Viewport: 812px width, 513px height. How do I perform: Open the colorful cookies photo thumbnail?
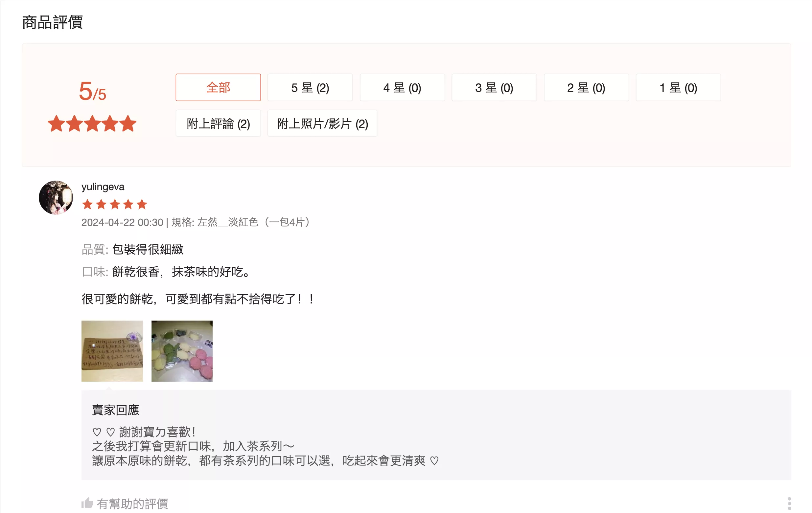(x=182, y=351)
